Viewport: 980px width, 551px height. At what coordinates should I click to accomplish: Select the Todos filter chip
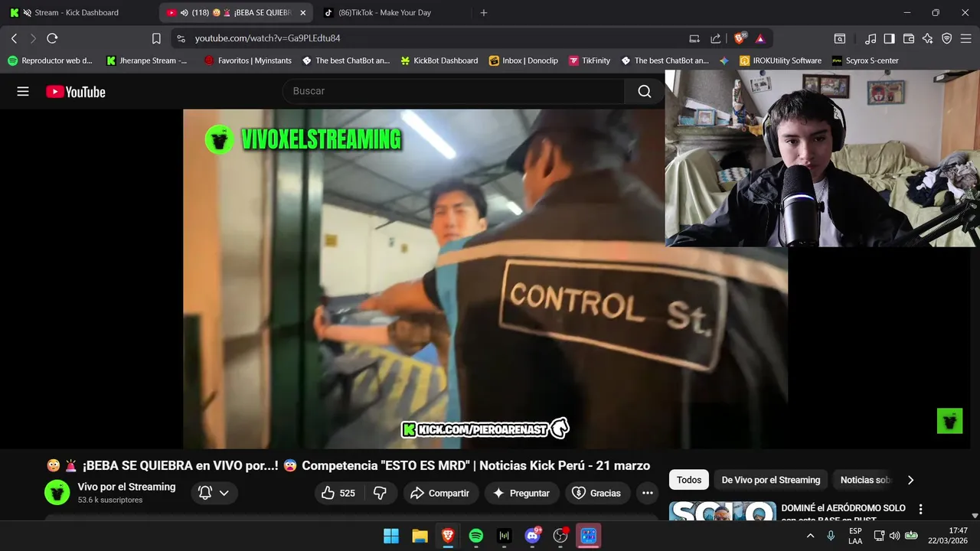(x=688, y=480)
